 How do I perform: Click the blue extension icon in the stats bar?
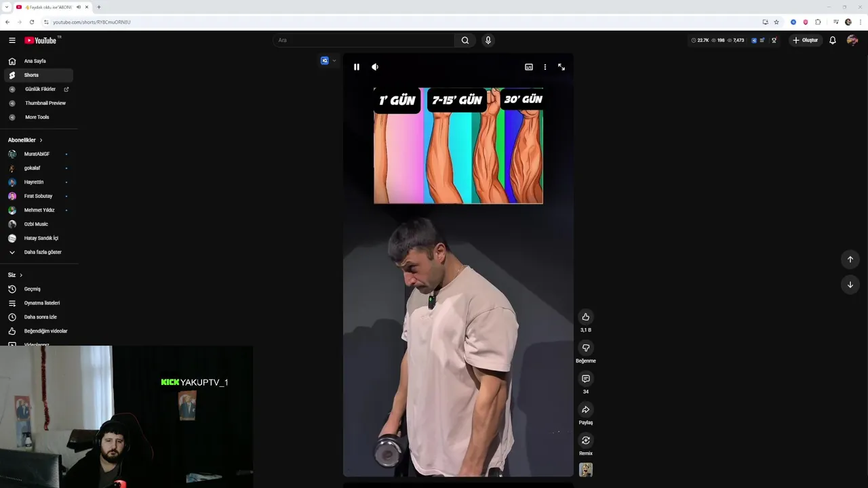coord(754,40)
